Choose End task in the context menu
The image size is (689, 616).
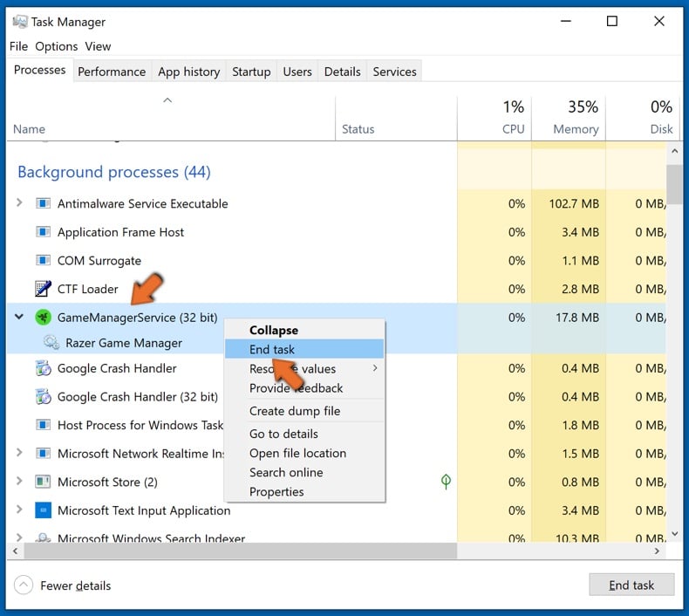pyautogui.click(x=304, y=350)
